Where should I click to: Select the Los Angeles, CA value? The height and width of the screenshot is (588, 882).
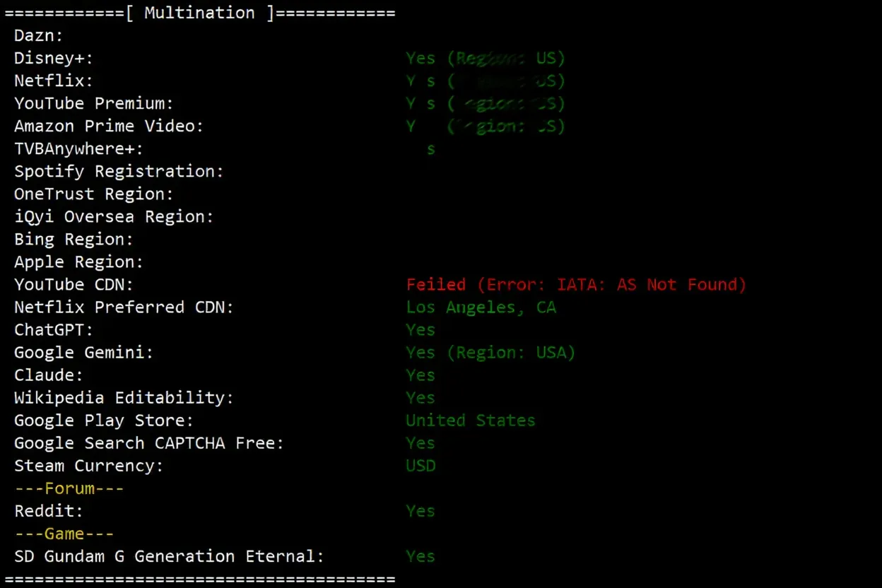point(481,307)
